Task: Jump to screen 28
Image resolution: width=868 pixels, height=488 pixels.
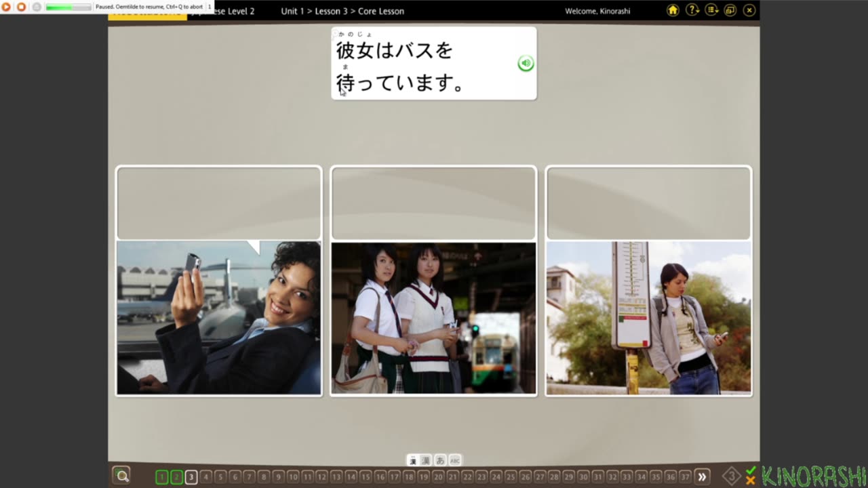Action: coord(554,476)
